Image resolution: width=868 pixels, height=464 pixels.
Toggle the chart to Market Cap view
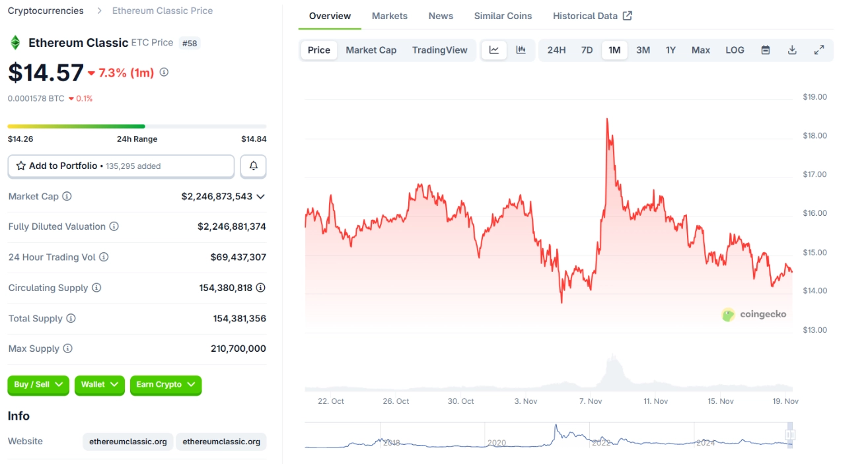(371, 50)
